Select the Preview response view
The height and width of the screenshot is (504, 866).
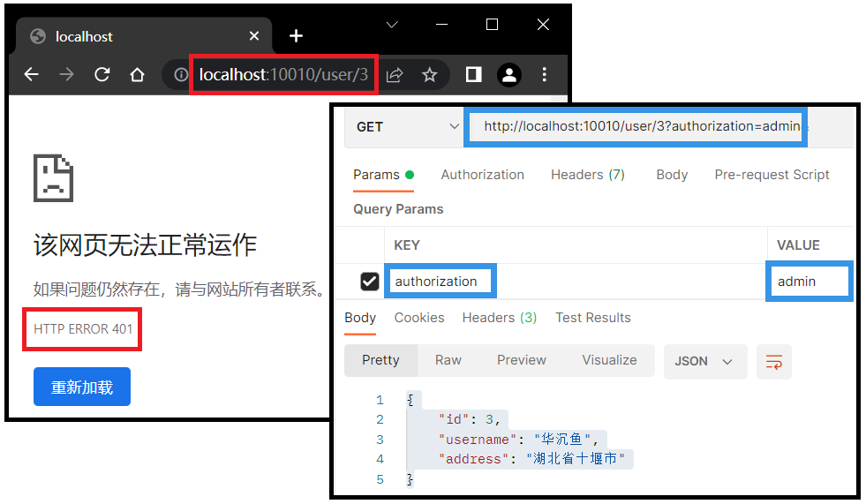click(522, 360)
